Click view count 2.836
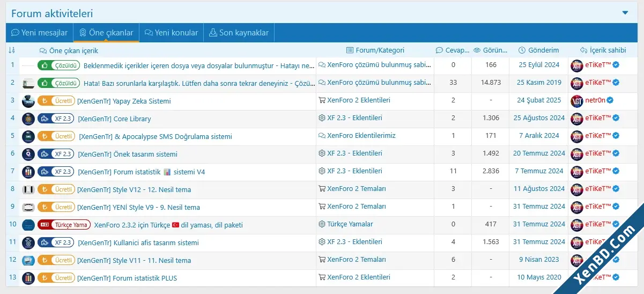This screenshot has width=644, height=294. tap(491, 171)
